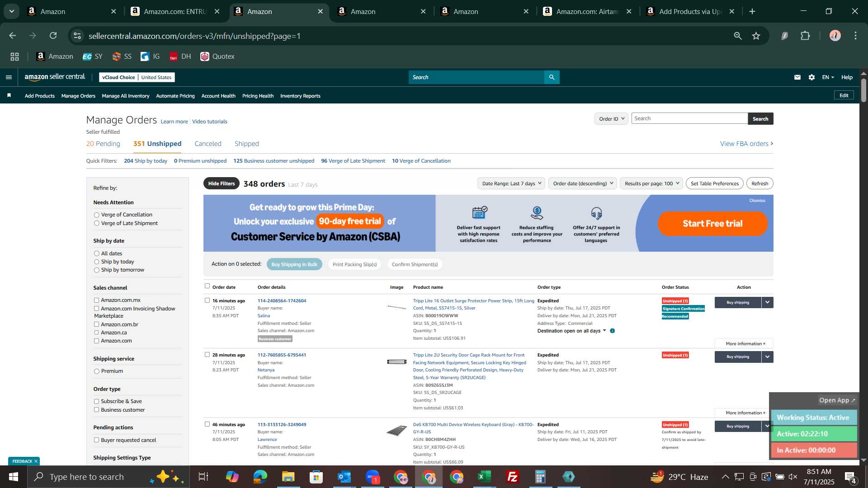The height and width of the screenshot is (488, 868).
Task: Open Account Health menu item
Action: (x=218, y=96)
